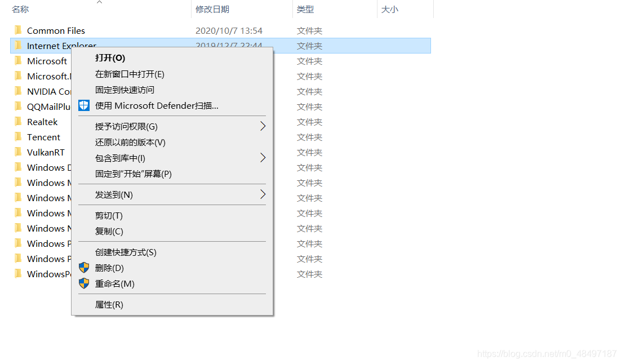Expand the 包含到库中(I) submenu arrow
This screenshot has height=364, width=622.
(263, 158)
